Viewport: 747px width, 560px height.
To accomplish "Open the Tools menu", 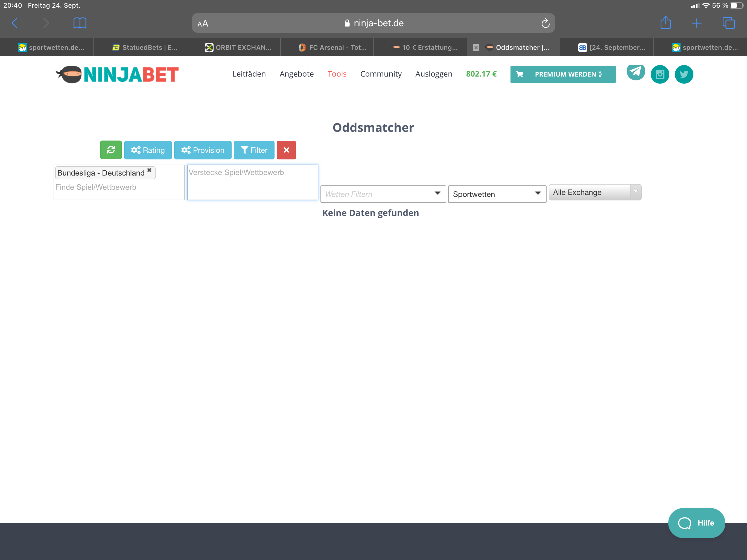I will pyautogui.click(x=337, y=74).
